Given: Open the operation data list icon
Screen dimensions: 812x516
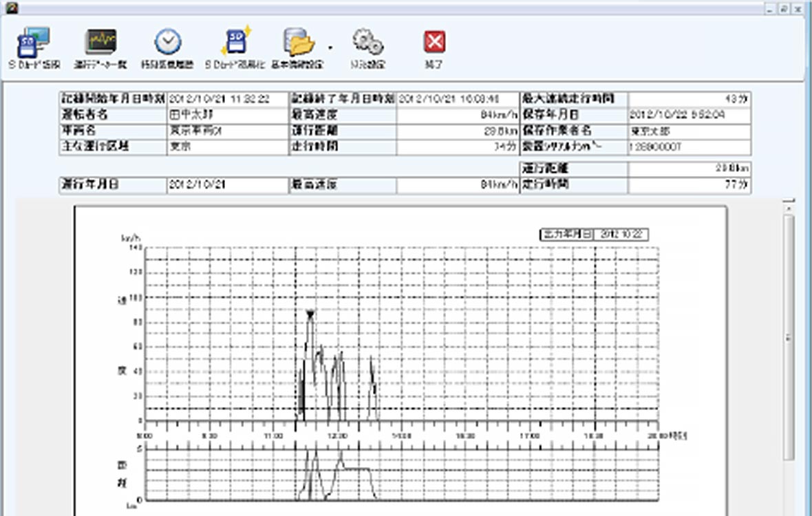Looking at the screenshot, I should coord(100,43).
